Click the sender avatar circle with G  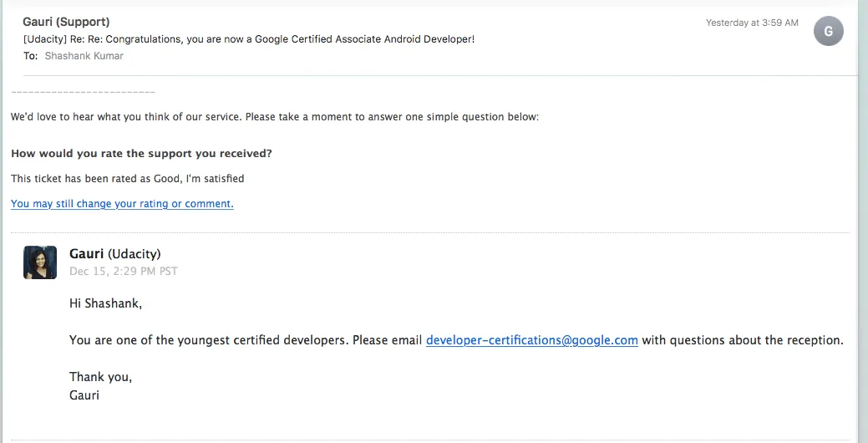pos(828,31)
